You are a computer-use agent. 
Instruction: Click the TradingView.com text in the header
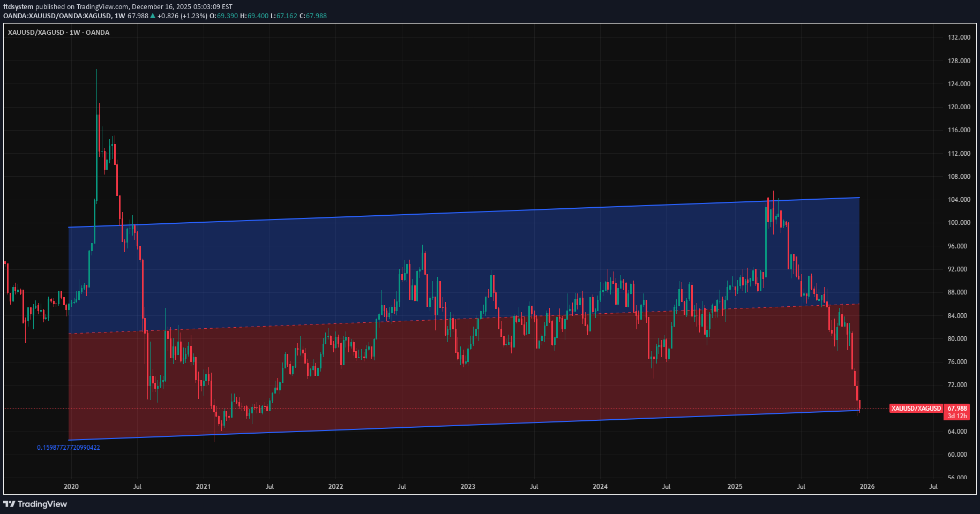[102, 7]
